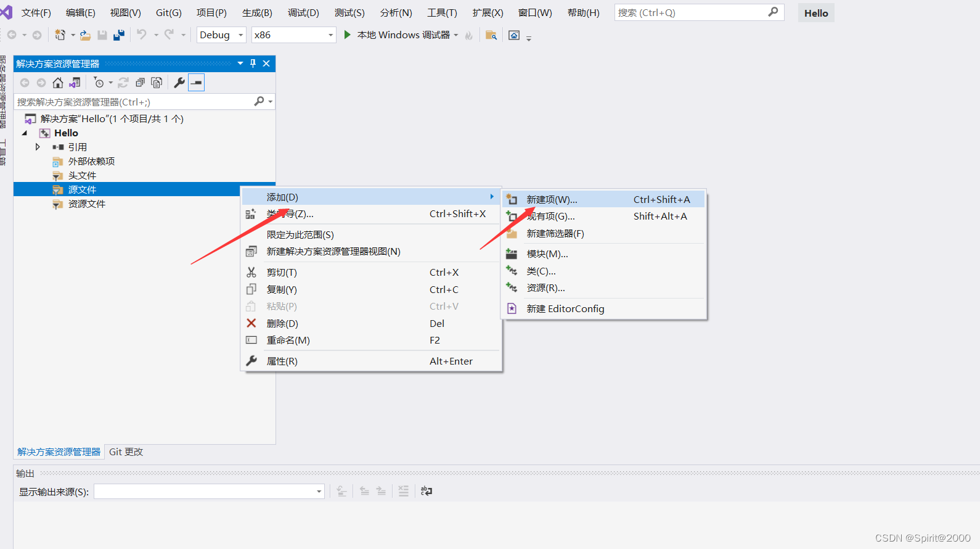
Task: Open the dropdown next to the new project icon
Action: point(73,35)
